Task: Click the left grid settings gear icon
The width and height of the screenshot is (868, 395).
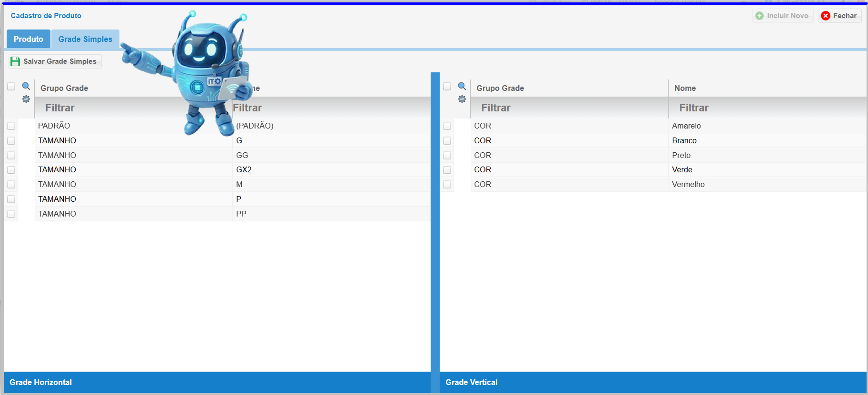Action: tap(26, 99)
